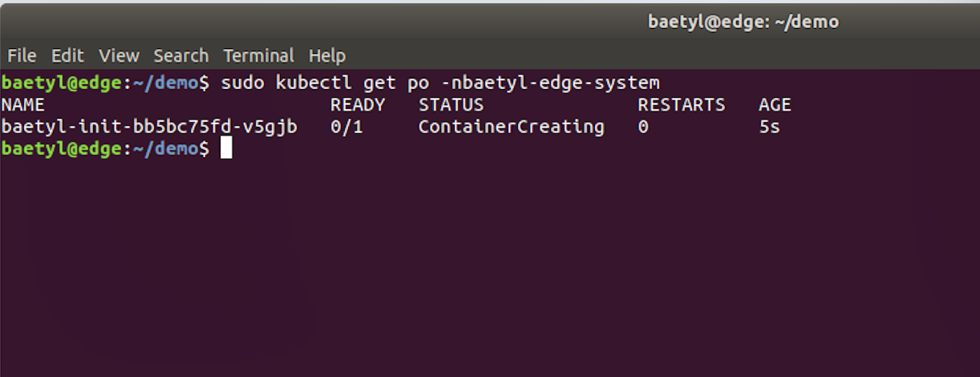Open the Search menu
Viewport: 980px width, 377px height.
click(x=181, y=56)
